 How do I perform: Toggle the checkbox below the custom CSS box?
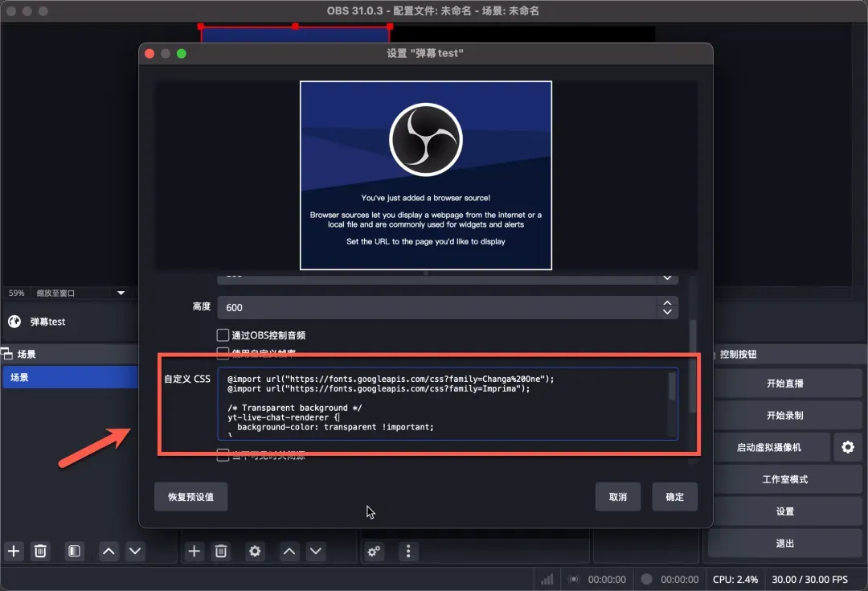click(223, 455)
